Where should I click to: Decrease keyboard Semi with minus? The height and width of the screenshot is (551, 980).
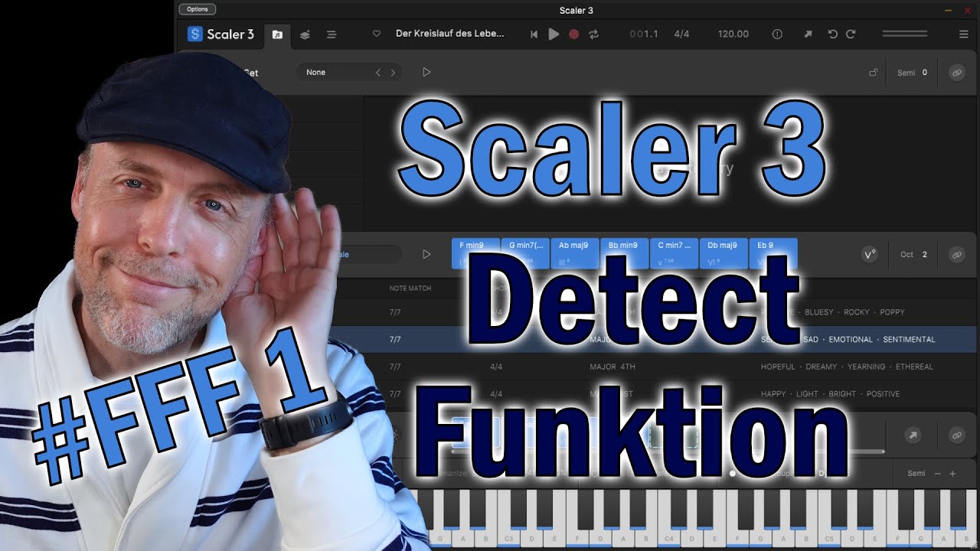[937, 474]
